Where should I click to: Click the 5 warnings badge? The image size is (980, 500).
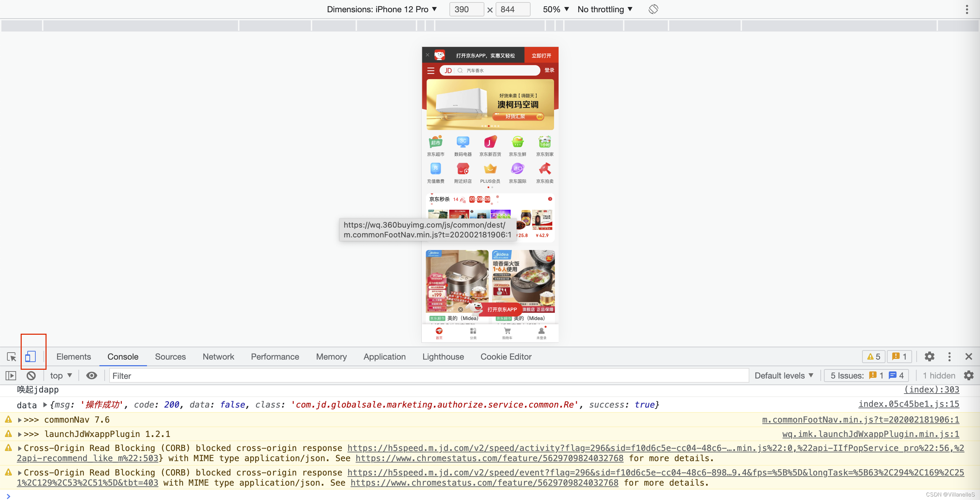pos(874,356)
